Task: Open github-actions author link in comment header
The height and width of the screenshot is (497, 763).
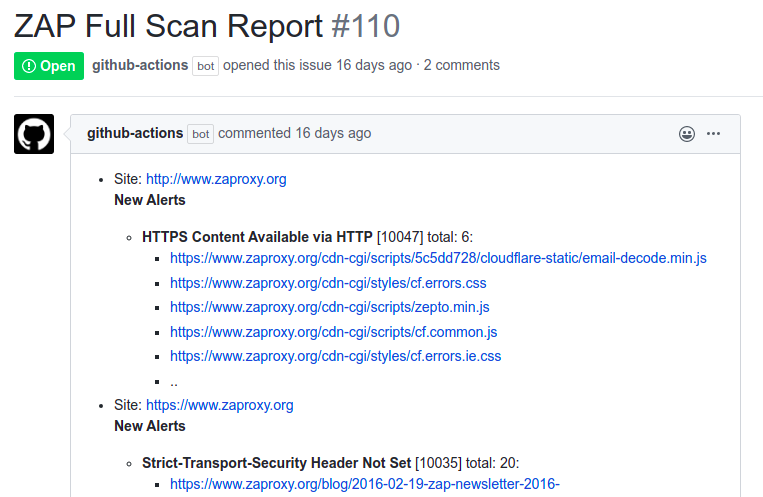Action: (x=135, y=133)
